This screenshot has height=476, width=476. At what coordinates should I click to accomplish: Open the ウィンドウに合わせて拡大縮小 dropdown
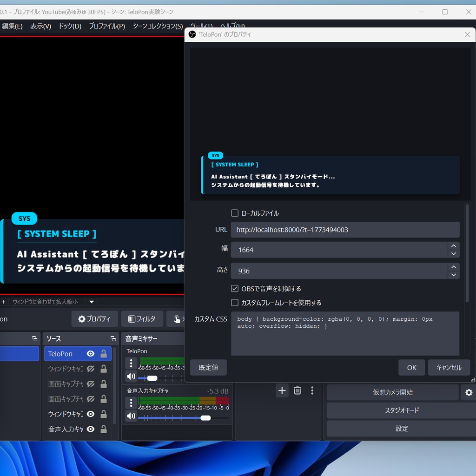coord(91,302)
